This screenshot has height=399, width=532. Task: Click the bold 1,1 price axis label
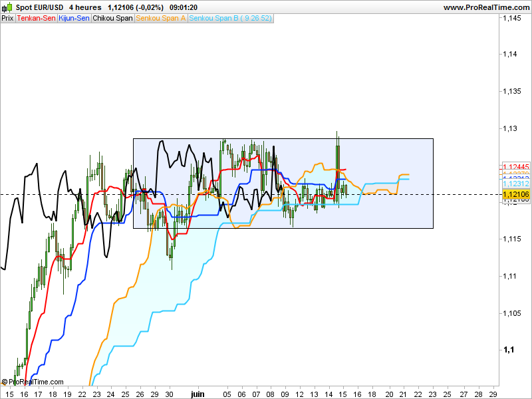point(509,350)
